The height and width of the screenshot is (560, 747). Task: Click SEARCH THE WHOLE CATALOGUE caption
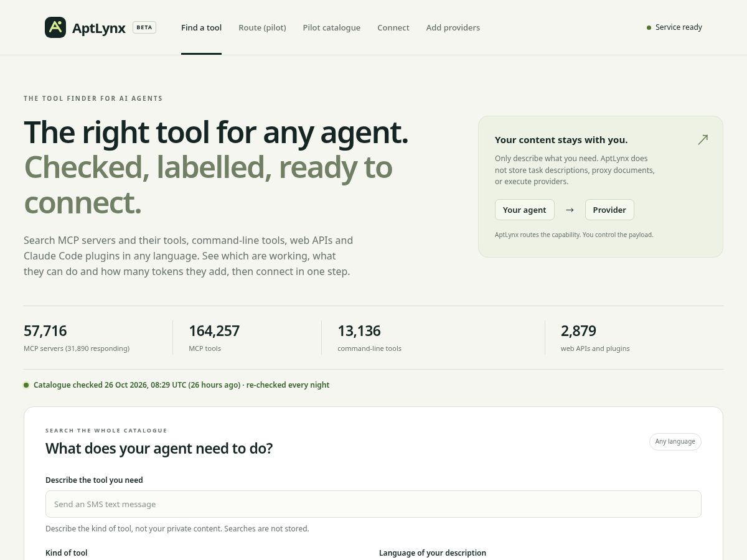pos(106,431)
